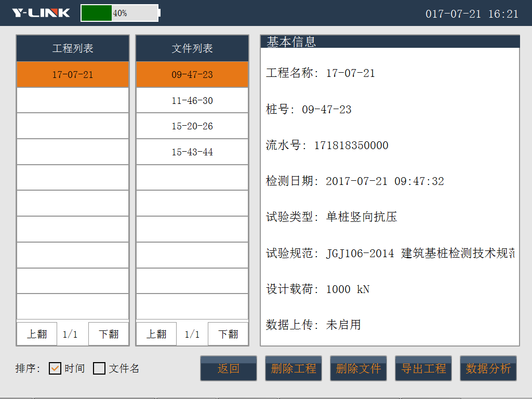
Task: Click the project list 1/1 page indicator
Action: click(70, 335)
